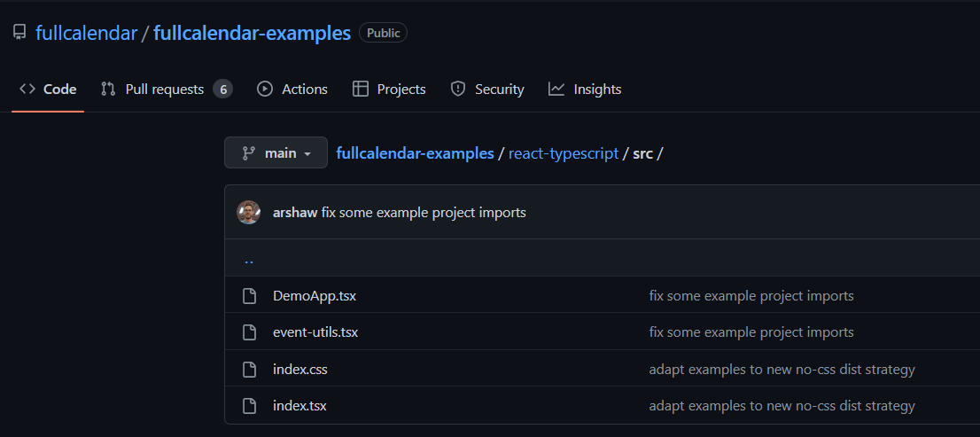Image resolution: width=980 pixels, height=437 pixels.
Task: Open commit message in the event-utils.tsx row
Action: tap(751, 332)
